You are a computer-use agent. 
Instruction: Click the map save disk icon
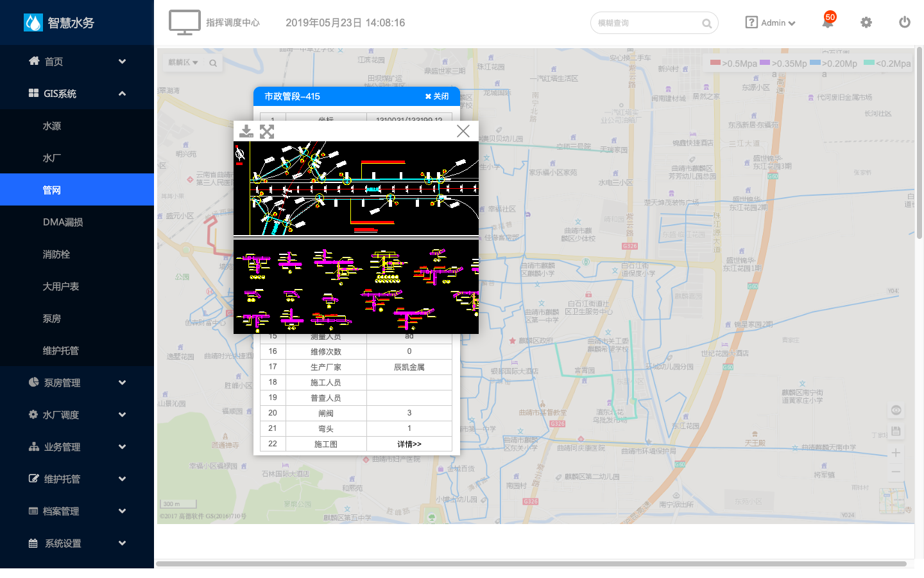pos(896,432)
